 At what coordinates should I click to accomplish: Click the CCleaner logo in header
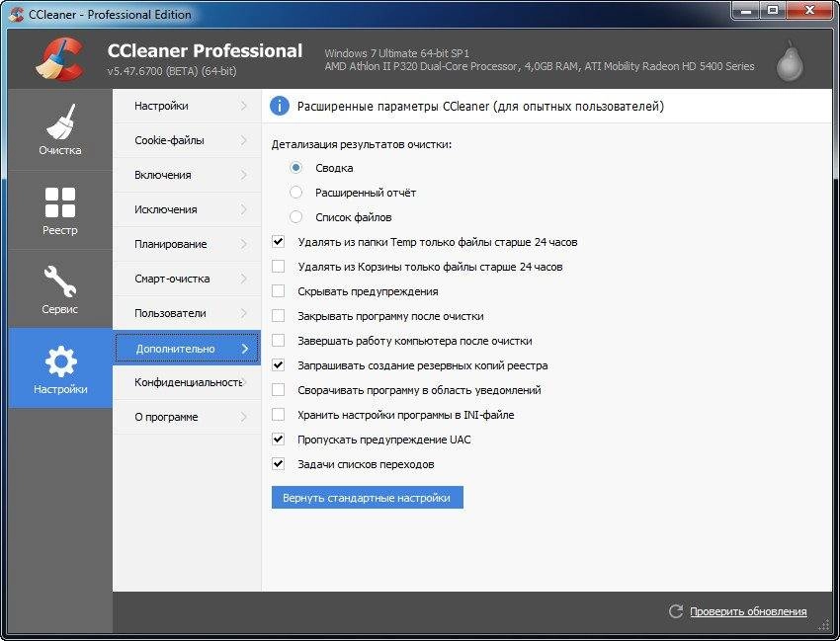[59, 58]
